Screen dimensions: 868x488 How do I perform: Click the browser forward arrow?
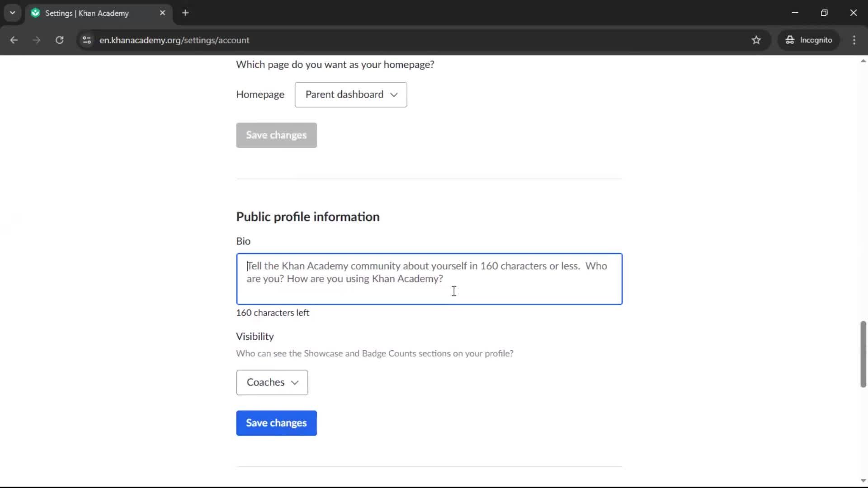point(36,40)
